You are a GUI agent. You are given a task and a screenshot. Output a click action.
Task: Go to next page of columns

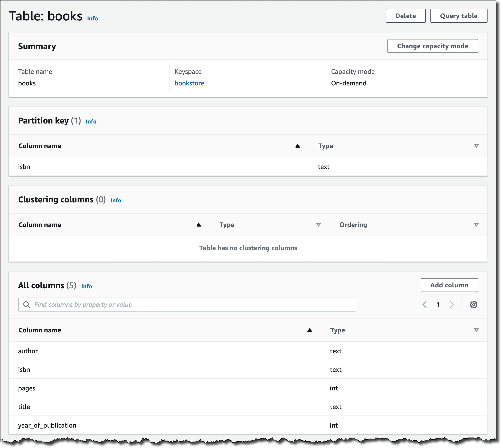coord(452,305)
